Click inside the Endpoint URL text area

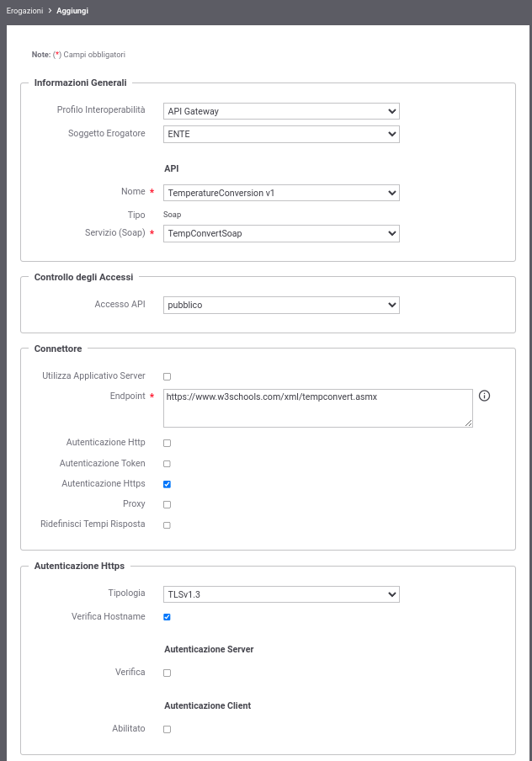coord(318,408)
